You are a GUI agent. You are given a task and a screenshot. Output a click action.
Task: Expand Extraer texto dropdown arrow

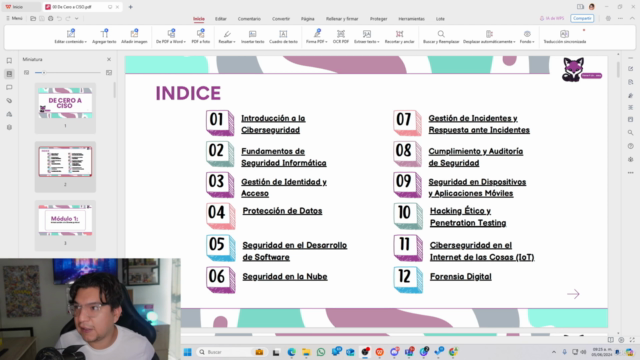(x=379, y=42)
